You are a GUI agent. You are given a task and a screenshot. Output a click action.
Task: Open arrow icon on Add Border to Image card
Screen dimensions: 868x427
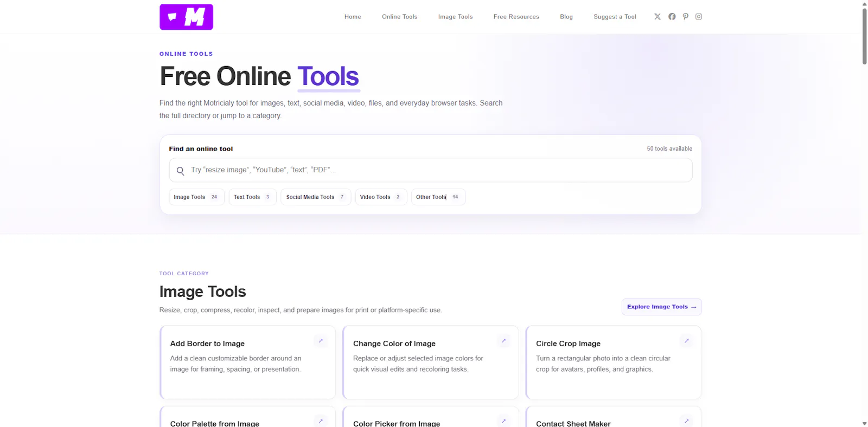coord(321,341)
